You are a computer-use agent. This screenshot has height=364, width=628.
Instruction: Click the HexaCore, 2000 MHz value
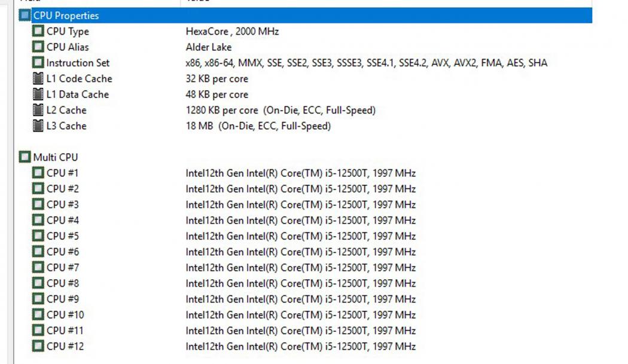coord(232,31)
